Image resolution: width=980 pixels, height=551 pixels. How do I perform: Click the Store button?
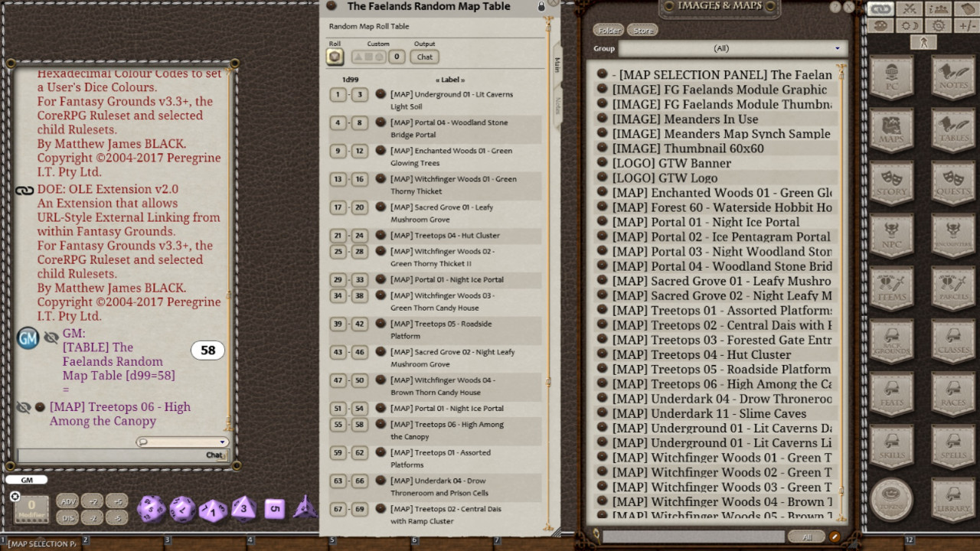tap(642, 30)
